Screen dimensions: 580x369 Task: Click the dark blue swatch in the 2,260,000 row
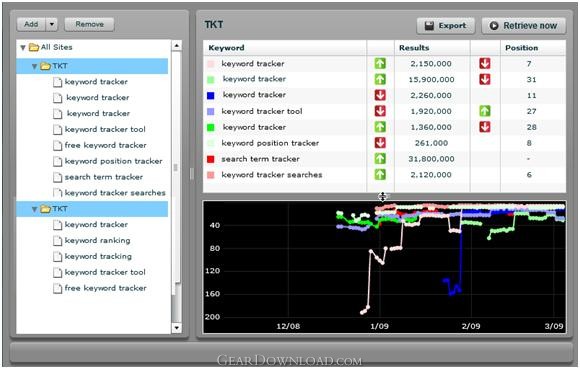(x=211, y=96)
